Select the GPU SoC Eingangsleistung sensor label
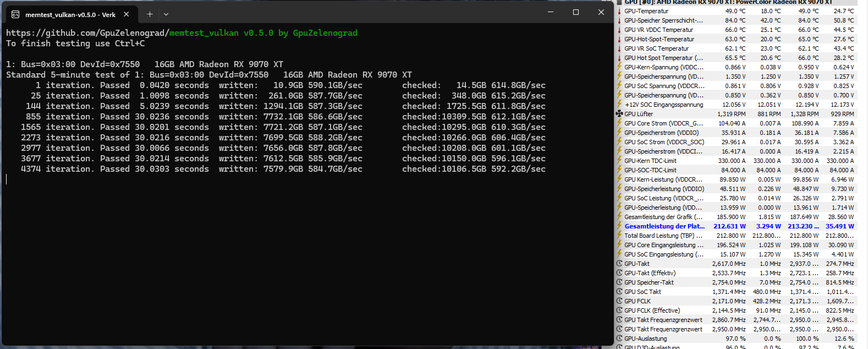The width and height of the screenshot is (868, 349). tap(664, 254)
